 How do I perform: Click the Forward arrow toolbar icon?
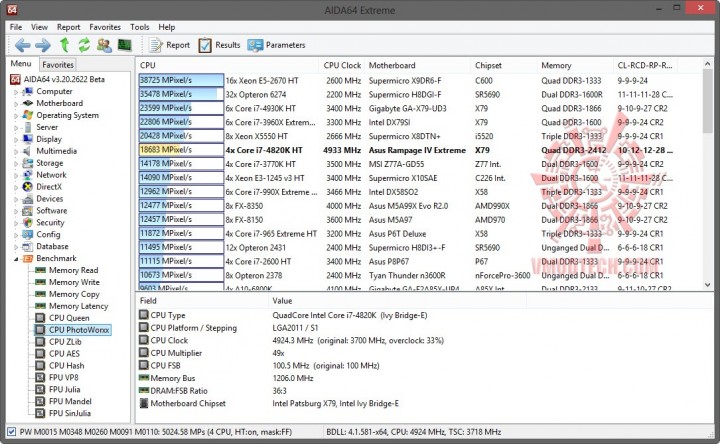coord(43,45)
